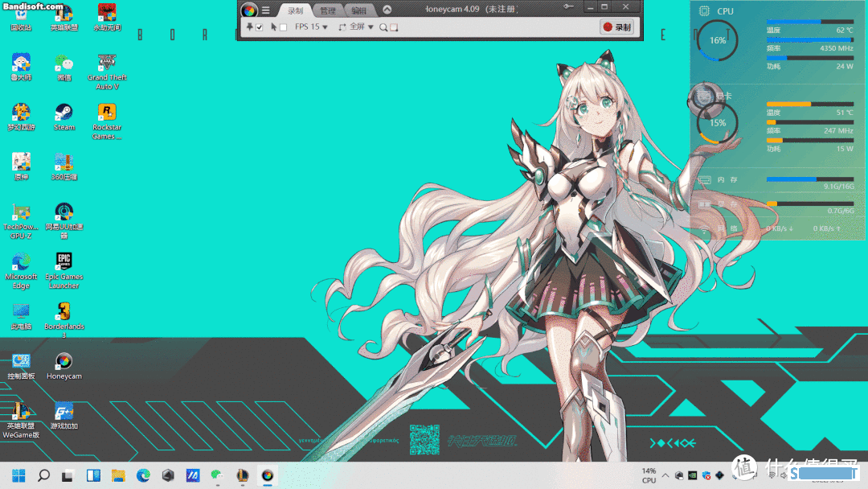The height and width of the screenshot is (489, 868).
Task: Select the Rockstar Games desktop icon
Action: [x=107, y=121]
